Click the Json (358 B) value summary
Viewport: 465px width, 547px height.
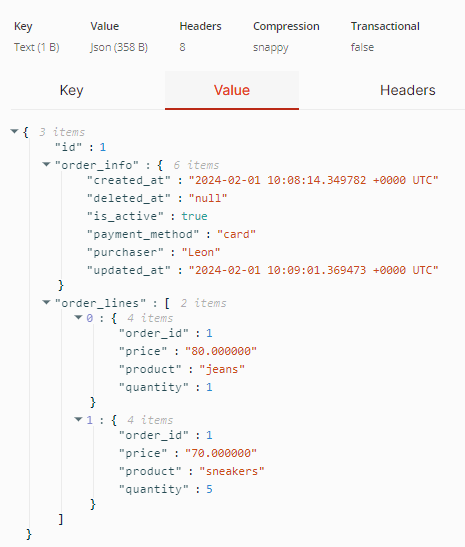(x=119, y=47)
